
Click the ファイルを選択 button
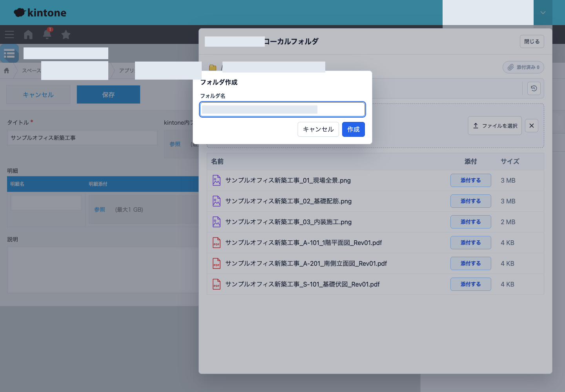point(495,126)
